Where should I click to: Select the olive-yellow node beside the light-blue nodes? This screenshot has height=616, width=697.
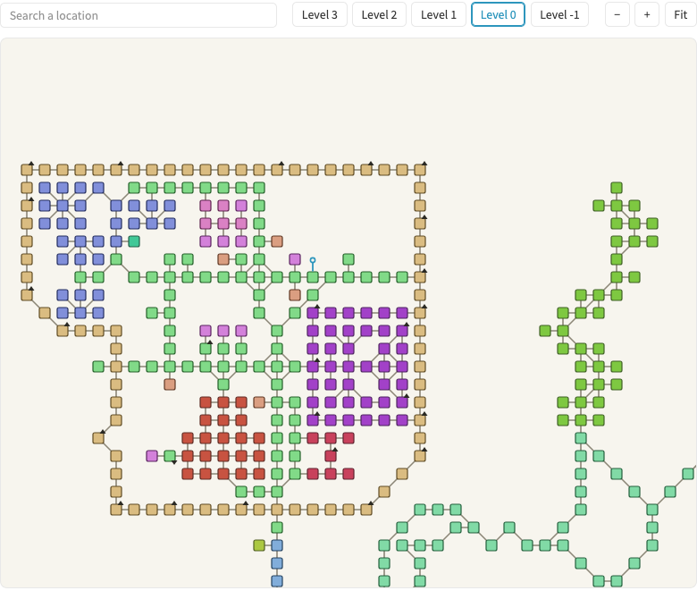point(259,545)
